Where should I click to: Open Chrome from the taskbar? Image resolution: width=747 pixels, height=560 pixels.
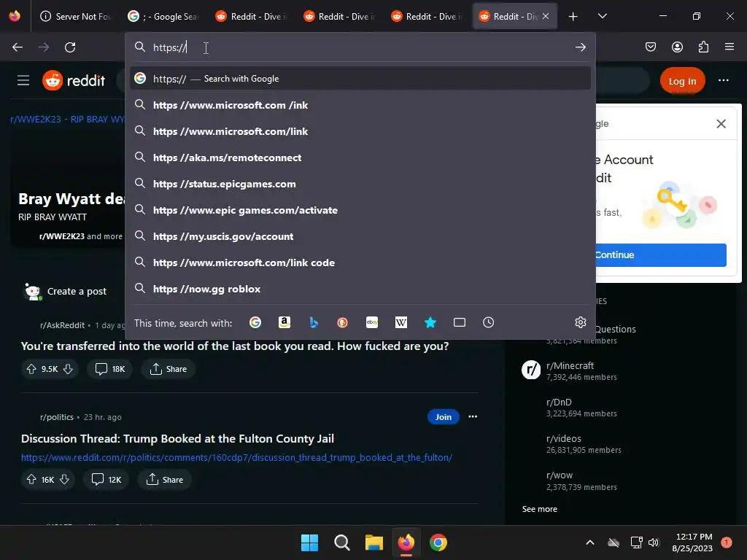pos(438,542)
